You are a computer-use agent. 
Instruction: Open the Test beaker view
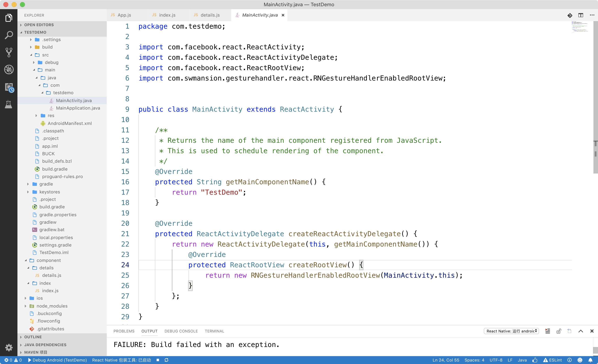coord(9,104)
